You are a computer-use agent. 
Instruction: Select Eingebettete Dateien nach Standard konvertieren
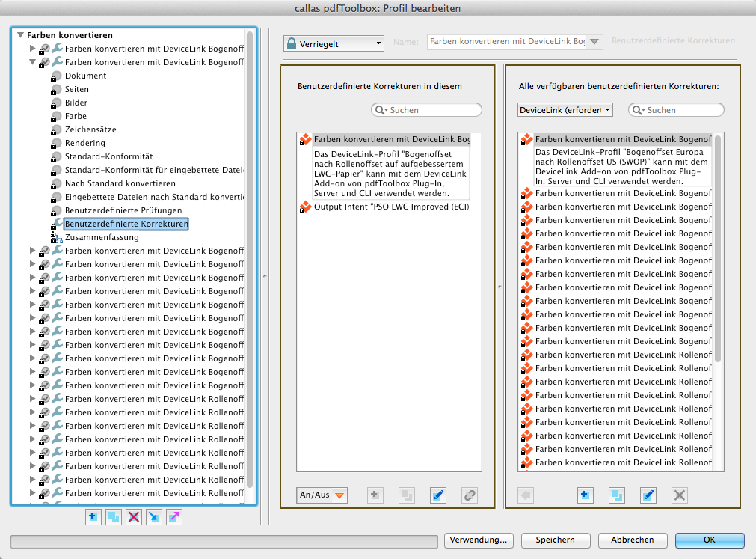pos(154,198)
